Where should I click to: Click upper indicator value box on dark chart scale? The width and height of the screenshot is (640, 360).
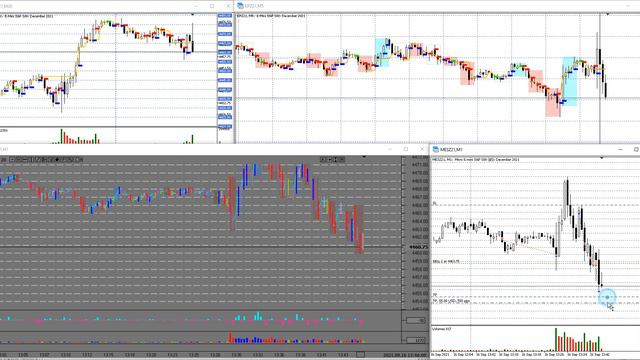point(416,320)
